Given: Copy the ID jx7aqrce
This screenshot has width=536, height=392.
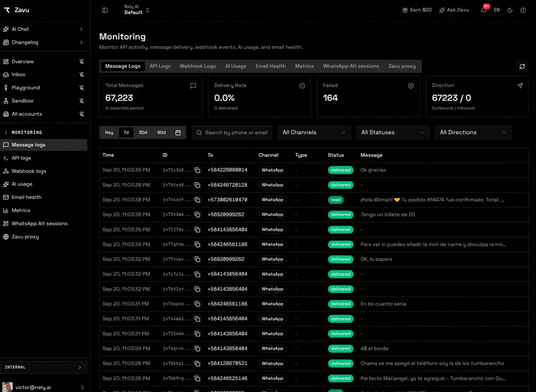Looking at the screenshot, I should pos(197,349).
